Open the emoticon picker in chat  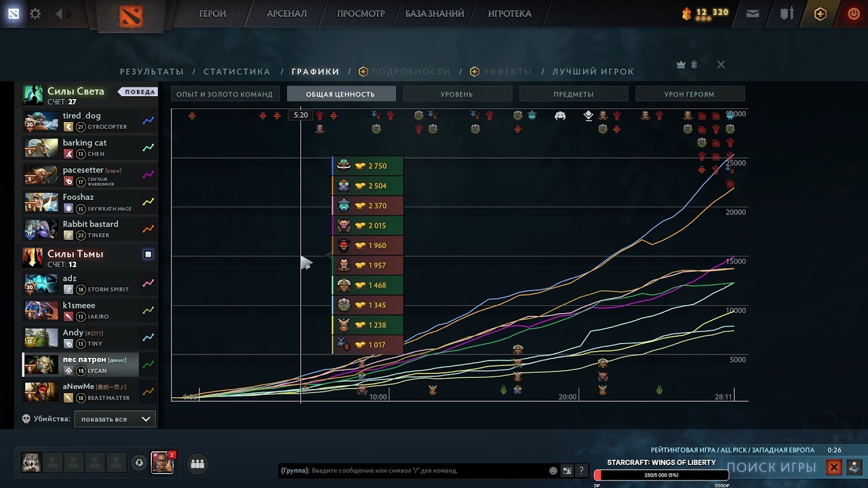(x=553, y=470)
